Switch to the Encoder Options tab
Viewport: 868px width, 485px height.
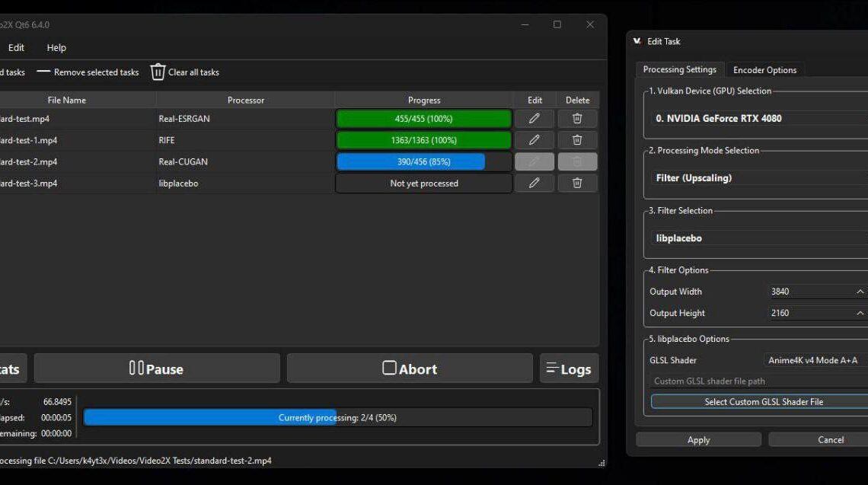764,70
